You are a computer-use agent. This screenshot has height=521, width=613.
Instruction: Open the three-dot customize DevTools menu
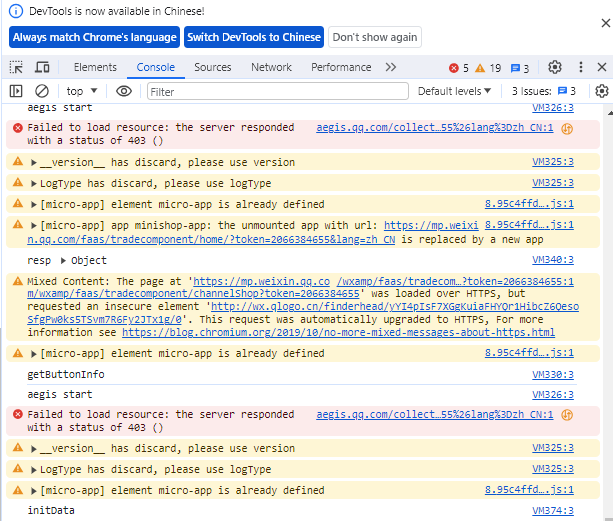581,67
